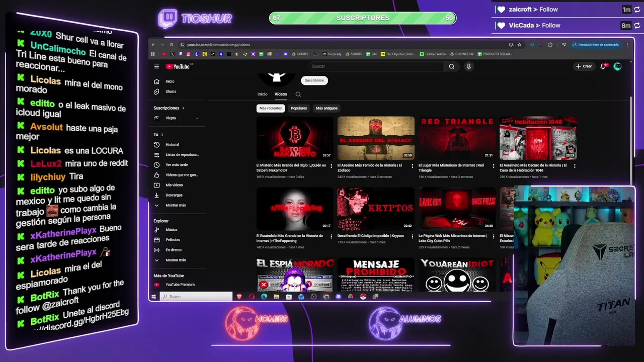Open the Brave browser taskbar icon
The width and height of the screenshot is (644, 362).
pos(239,297)
